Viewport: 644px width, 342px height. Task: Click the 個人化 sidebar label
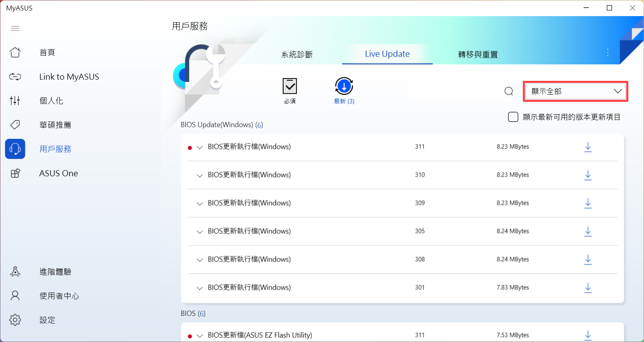51,101
